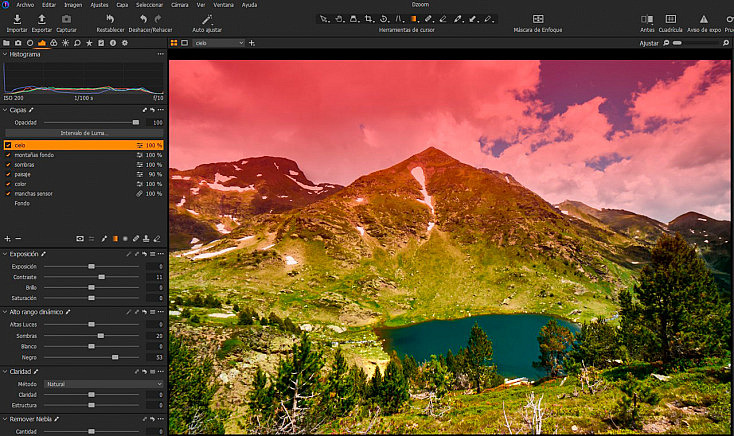Open the cielo layer dropdown above viewer

pos(219,43)
